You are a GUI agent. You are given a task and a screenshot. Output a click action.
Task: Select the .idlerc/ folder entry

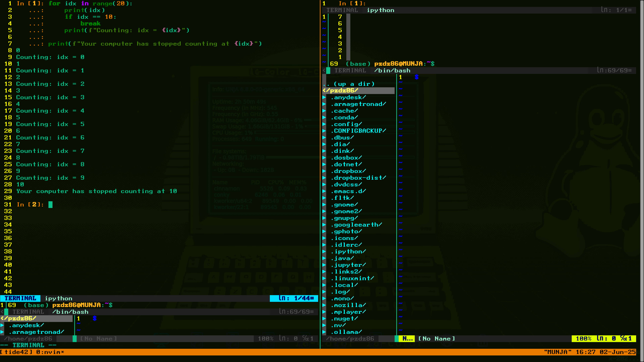pos(346,245)
